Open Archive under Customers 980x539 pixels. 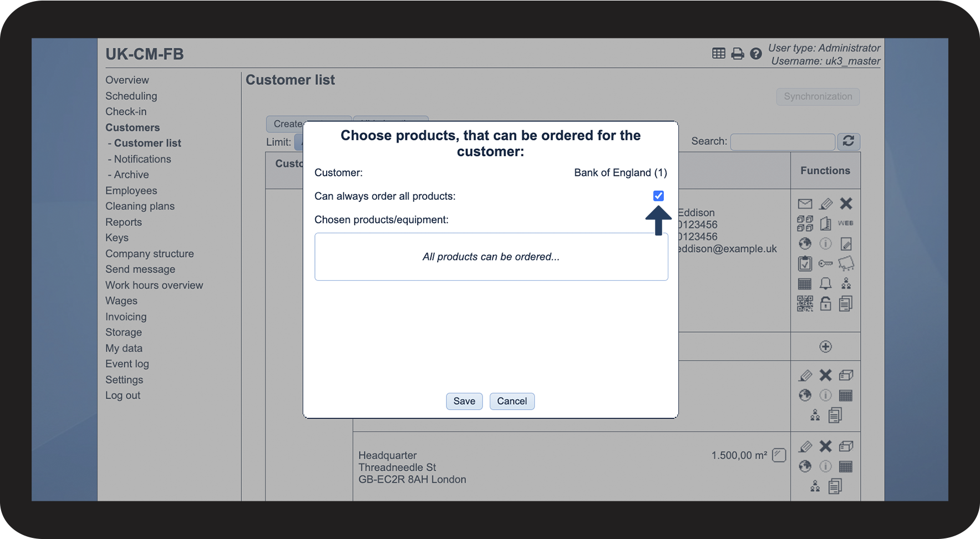point(131,175)
